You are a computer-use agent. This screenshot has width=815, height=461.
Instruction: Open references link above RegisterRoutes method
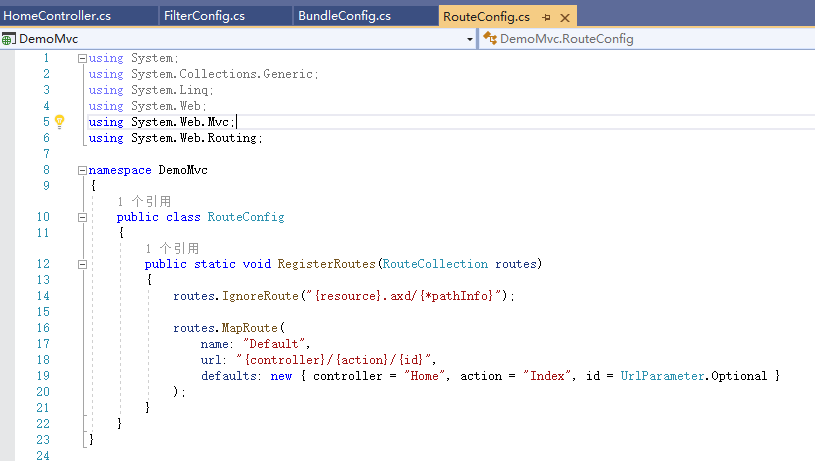point(172,248)
